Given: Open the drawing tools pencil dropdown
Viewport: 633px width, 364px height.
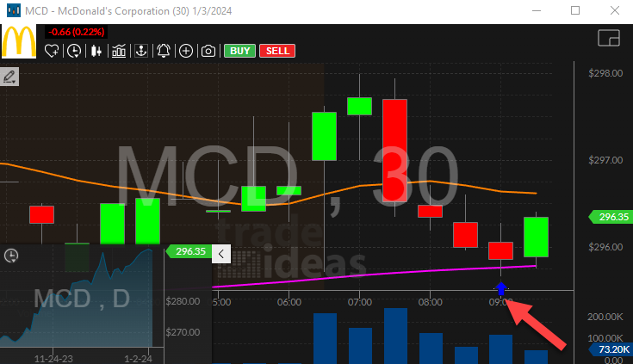Looking at the screenshot, I should pyautogui.click(x=10, y=77).
